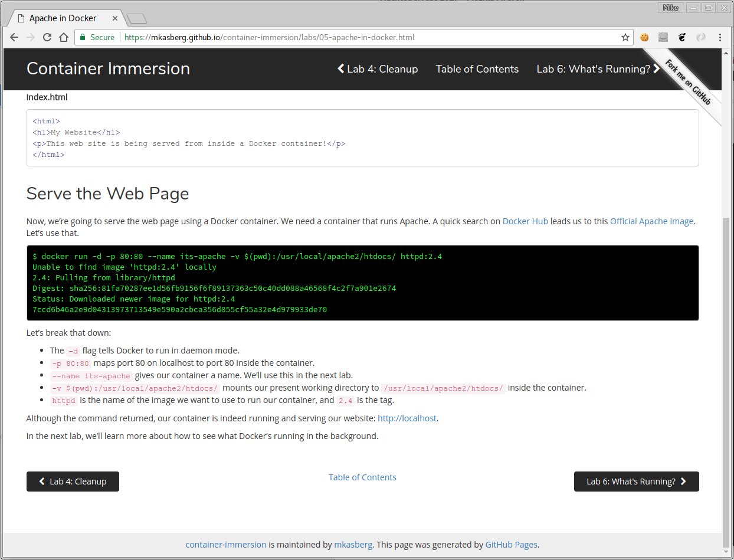Click the -v $(pwd) volume code snippet
This screenshot has height=560, width=734.
click(135, 388)
